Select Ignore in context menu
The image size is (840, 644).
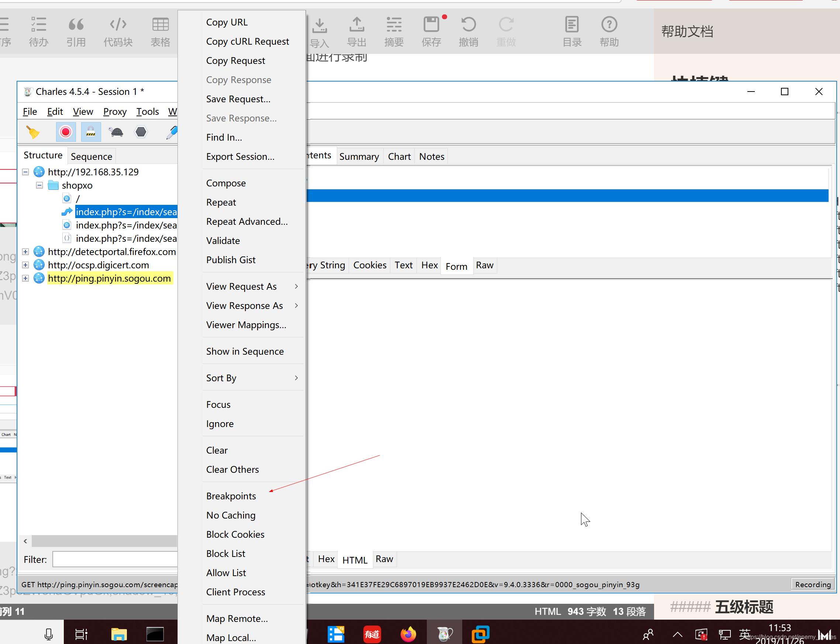219,424
